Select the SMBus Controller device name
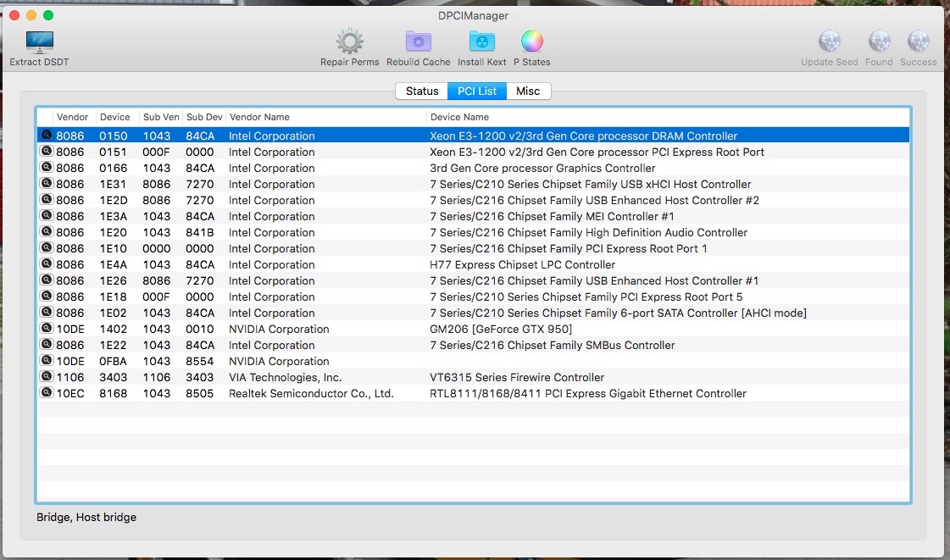The image size is (950, 560). [x=552, y=345]
